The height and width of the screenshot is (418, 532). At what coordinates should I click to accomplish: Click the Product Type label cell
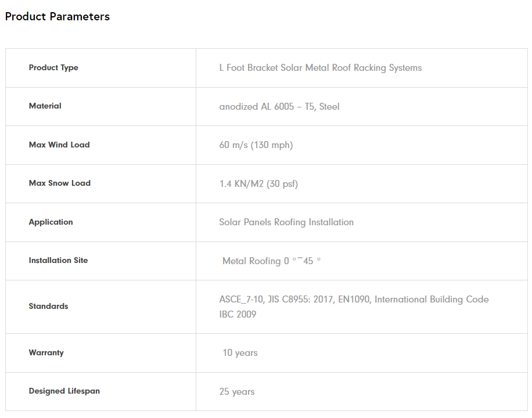53,68
